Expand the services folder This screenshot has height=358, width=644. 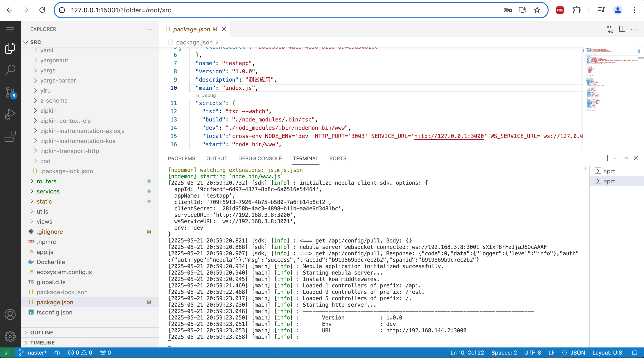pos(48,191)
